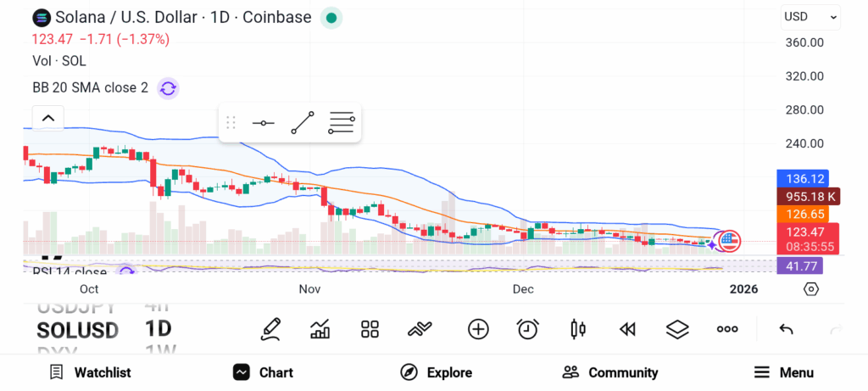Open the alert clock icon

tap(528, 329)
